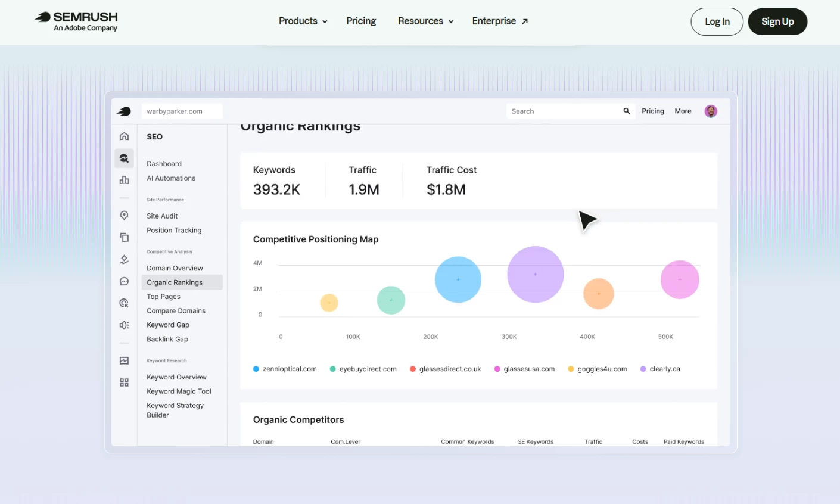Click the Paid Keywords column header

[684, 442]
